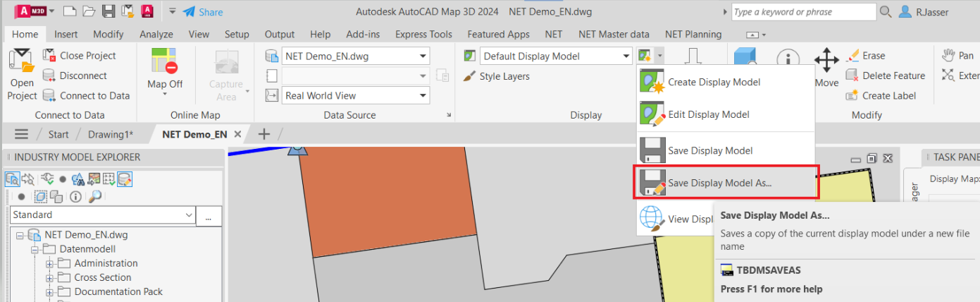Open file tabs hamburger menu
Viewport: 980px width, 302px height.
[22, 134]
